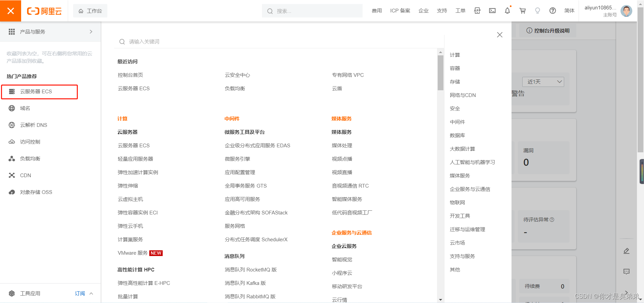Click the 云解析 DNS icon
The image size is (644, 303).
[x=12, y=125]
